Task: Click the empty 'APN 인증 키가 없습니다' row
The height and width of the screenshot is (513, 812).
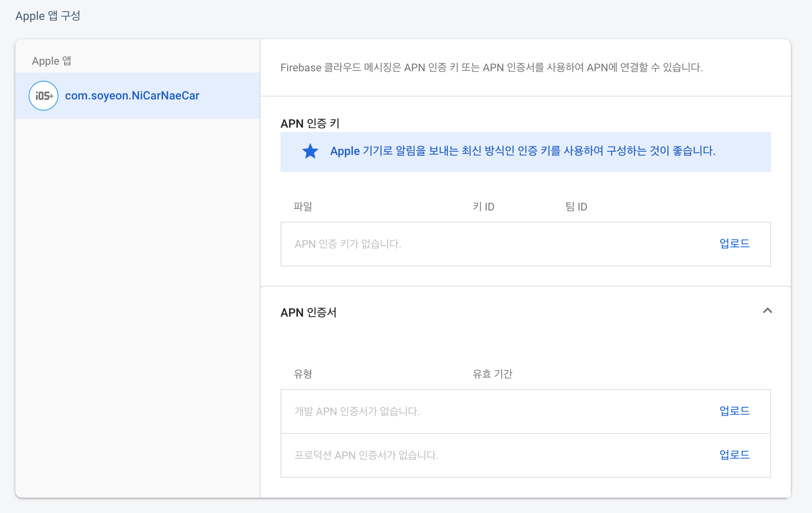Action: click(348, 244)
